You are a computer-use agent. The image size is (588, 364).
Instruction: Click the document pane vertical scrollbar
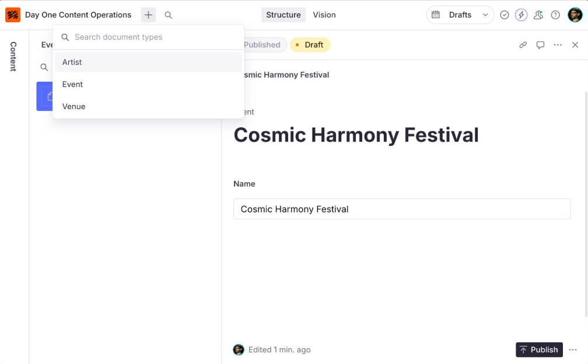(x=586, y=204)
